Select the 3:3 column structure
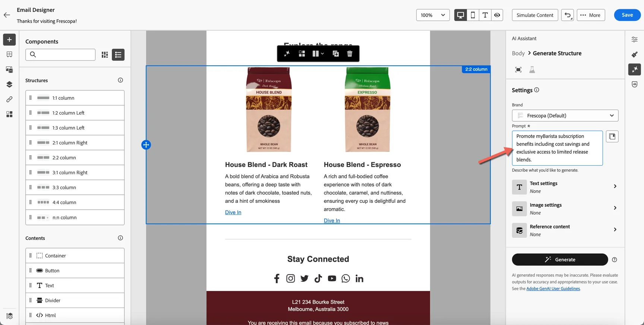This screenshot has width=644, height=325. tap(75, 187)
